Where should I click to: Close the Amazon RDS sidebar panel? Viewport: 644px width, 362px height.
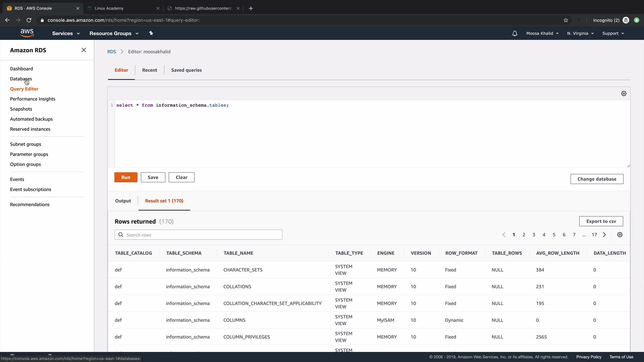point(84,50)
